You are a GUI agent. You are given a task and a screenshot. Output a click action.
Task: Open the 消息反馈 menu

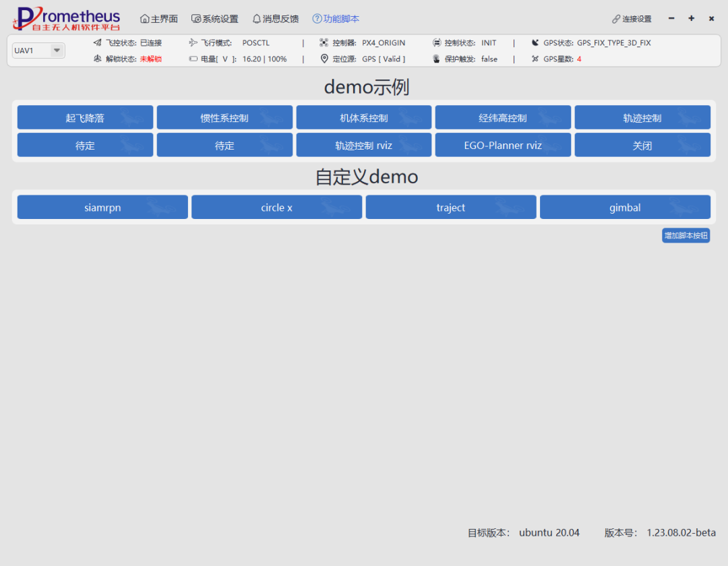pyautogui.click(x=275, y=19)
